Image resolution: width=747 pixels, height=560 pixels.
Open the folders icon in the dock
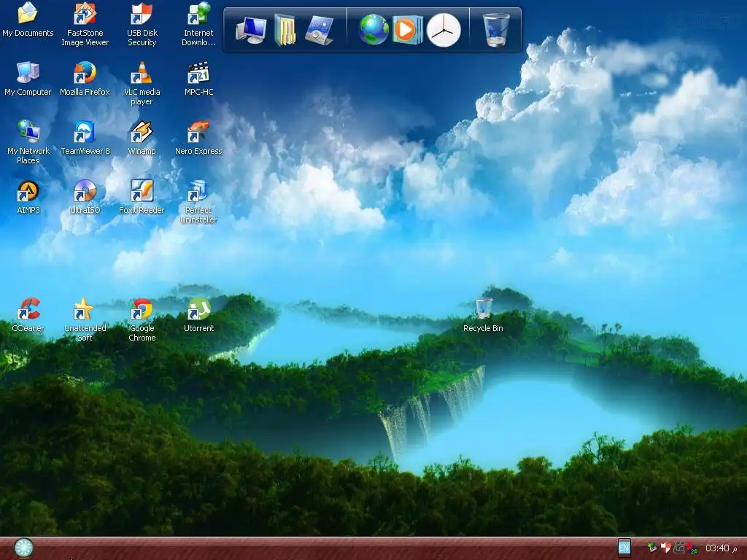tap(285, 30)
